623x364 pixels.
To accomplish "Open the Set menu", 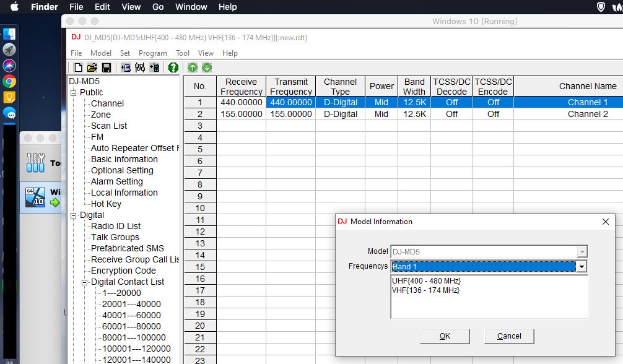I will click(124, 53).
